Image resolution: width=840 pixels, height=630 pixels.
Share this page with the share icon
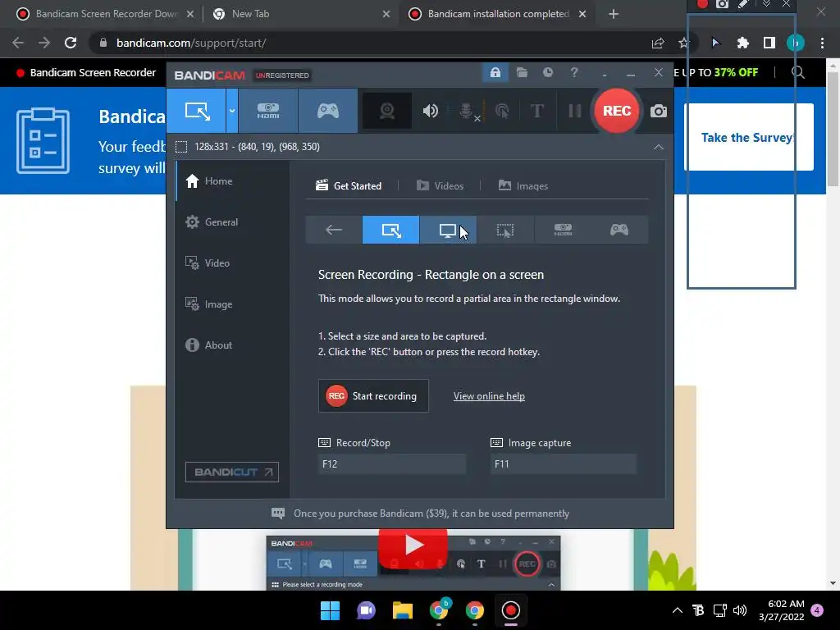click(x=657, y=43)
